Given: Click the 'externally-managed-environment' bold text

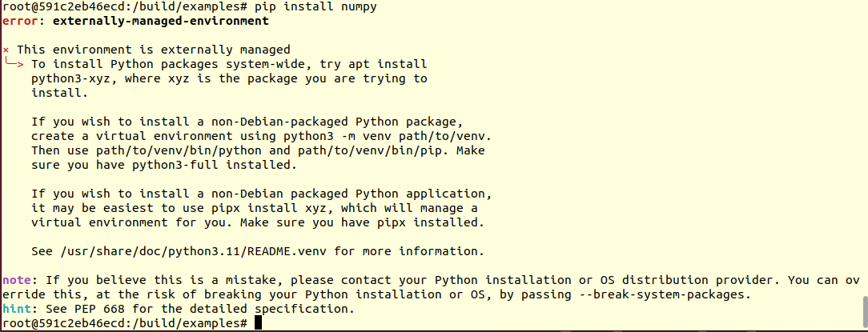Looking at the screenshot, I should [160, 22].
